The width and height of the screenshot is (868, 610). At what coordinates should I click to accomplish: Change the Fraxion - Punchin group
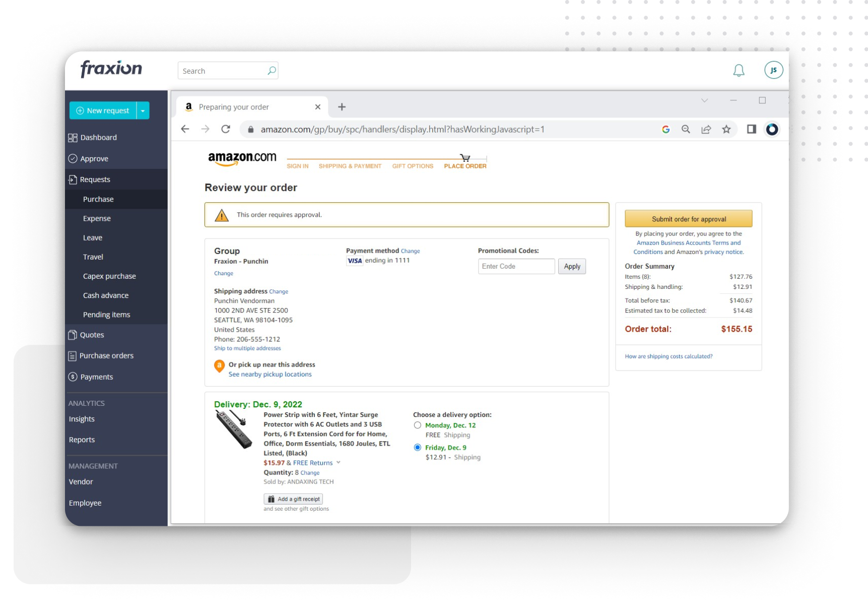(224, 273)
